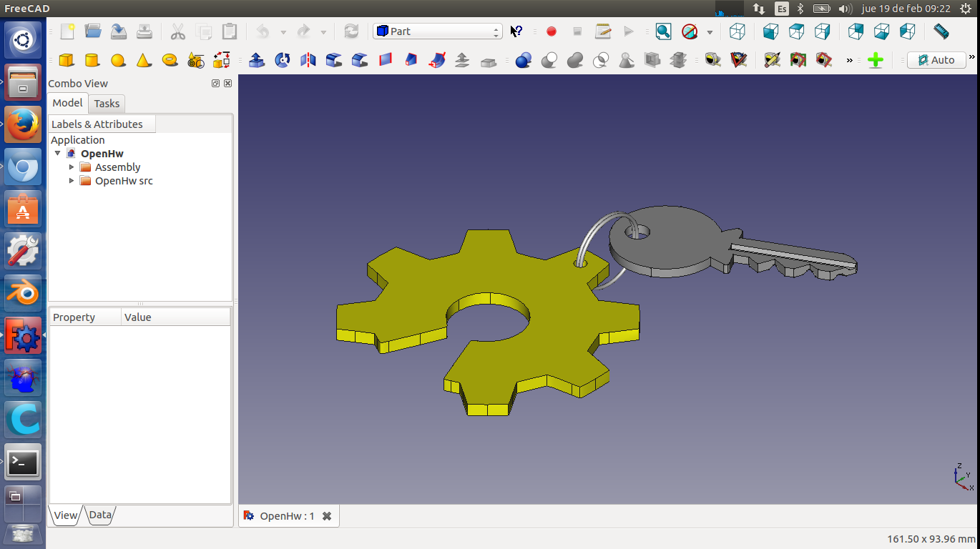Toggle the Auto working plane button

[x=936, y=60]
